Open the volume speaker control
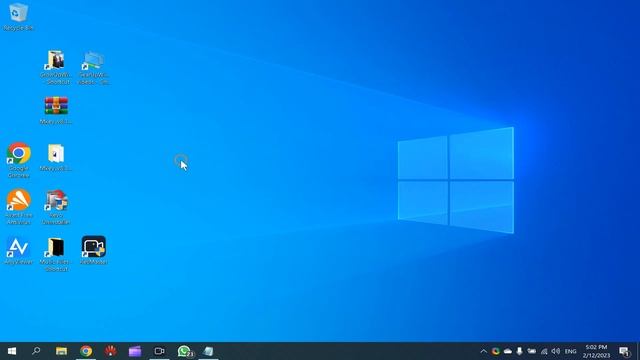 [x=556, y=351]
